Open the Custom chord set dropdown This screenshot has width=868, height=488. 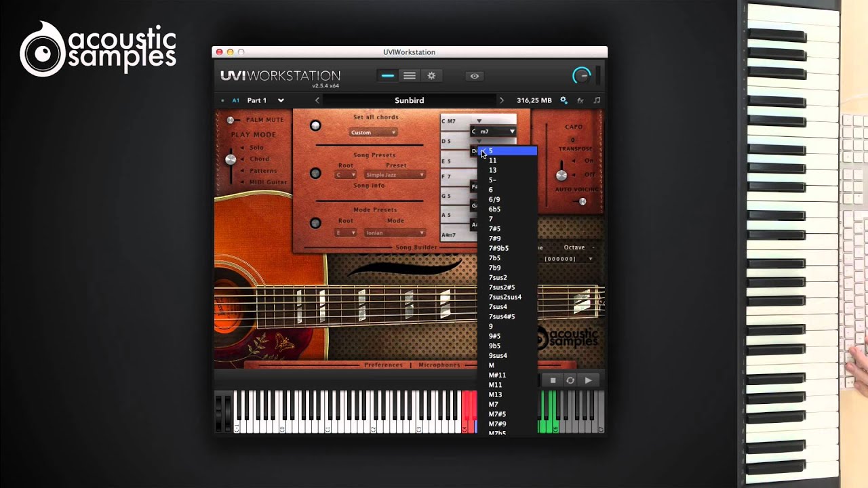[x=373, y=132]
